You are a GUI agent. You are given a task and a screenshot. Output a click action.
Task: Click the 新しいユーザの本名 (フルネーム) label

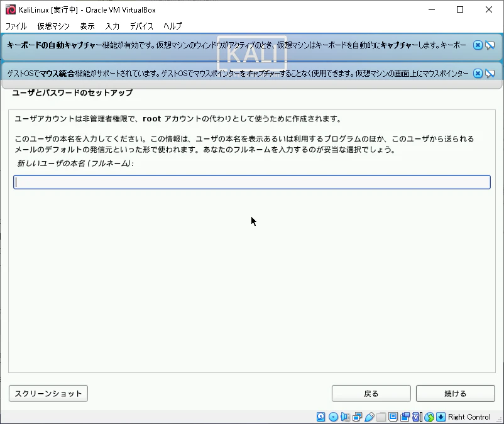(75, 164)
